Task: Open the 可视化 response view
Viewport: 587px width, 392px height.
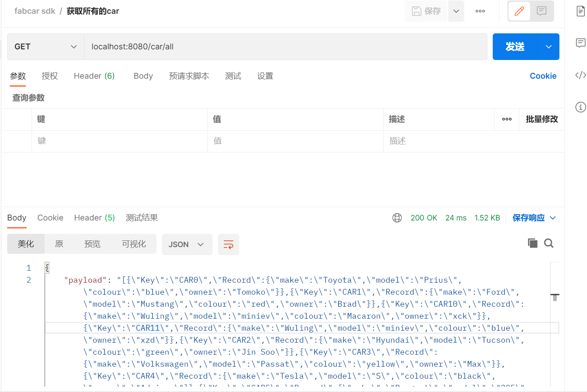Action: point(133,244)
